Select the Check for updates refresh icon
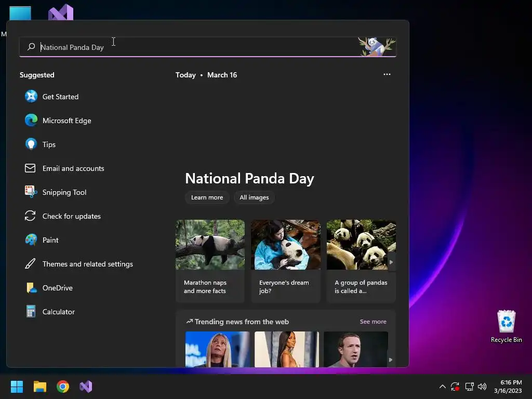Image resolution: width=532 pixels, height=399 pixels. (x=30, y=216)
